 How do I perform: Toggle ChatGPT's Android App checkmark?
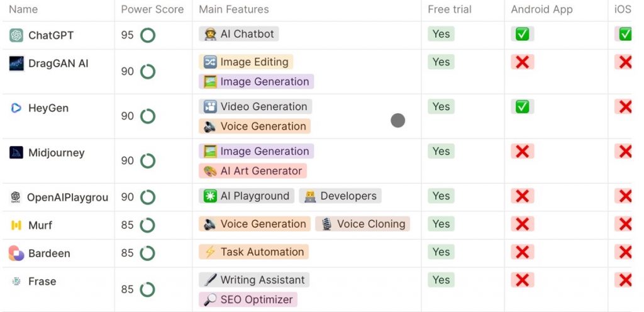[522, 34]
